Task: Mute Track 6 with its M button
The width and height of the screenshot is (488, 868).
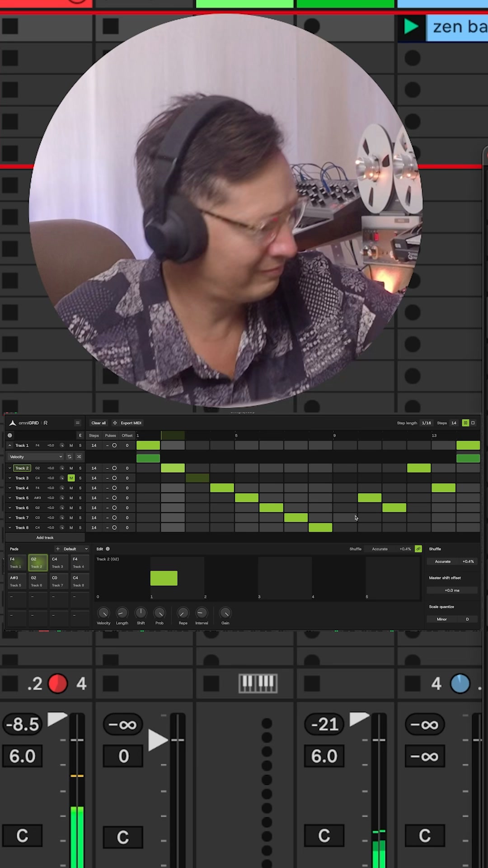Action: coord(71,508)
